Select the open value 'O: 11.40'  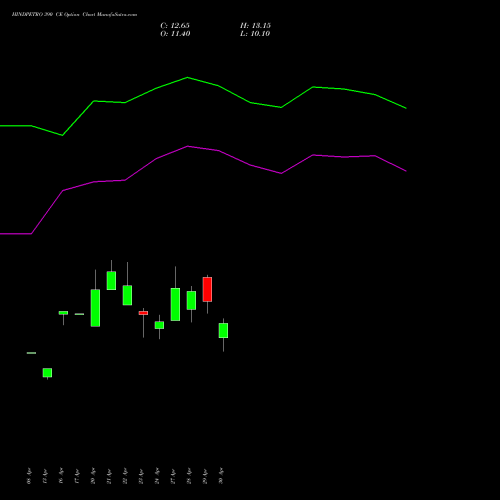(175, 34)
